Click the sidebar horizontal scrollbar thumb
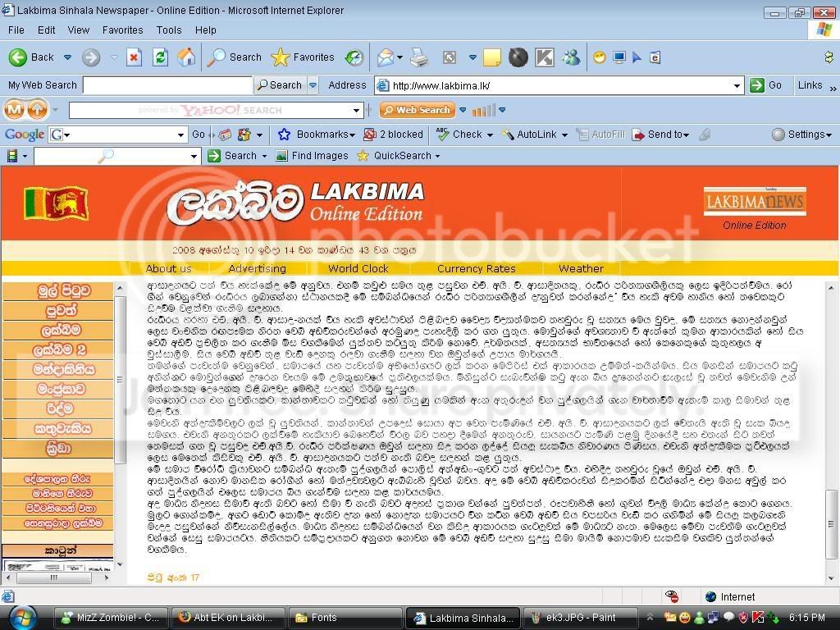The height and width of the screenshot is (630, 840). [x=54, y=578]
